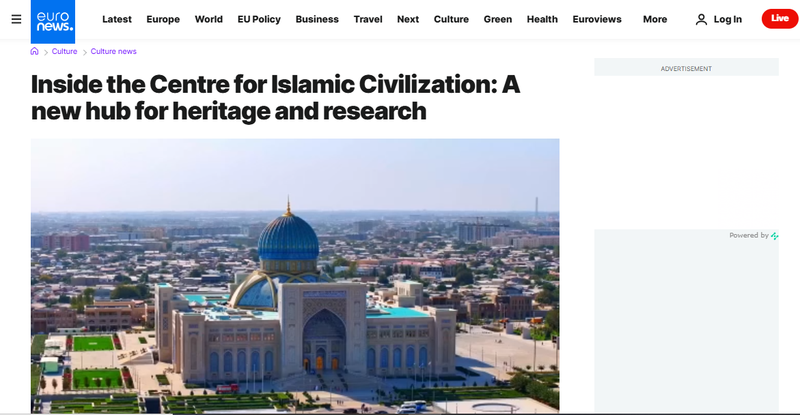Click the home breadcrumb icon
The image size is (800, 415).
click(35, 51)
